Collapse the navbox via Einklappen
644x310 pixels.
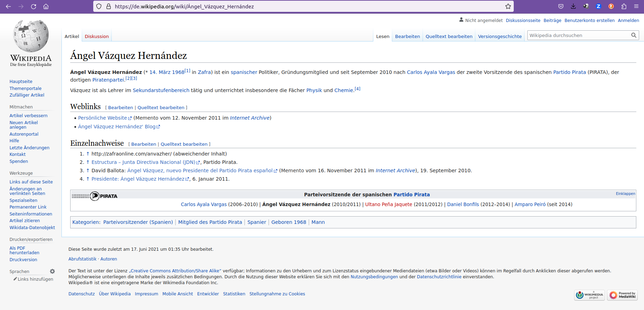tap(625, 194)
